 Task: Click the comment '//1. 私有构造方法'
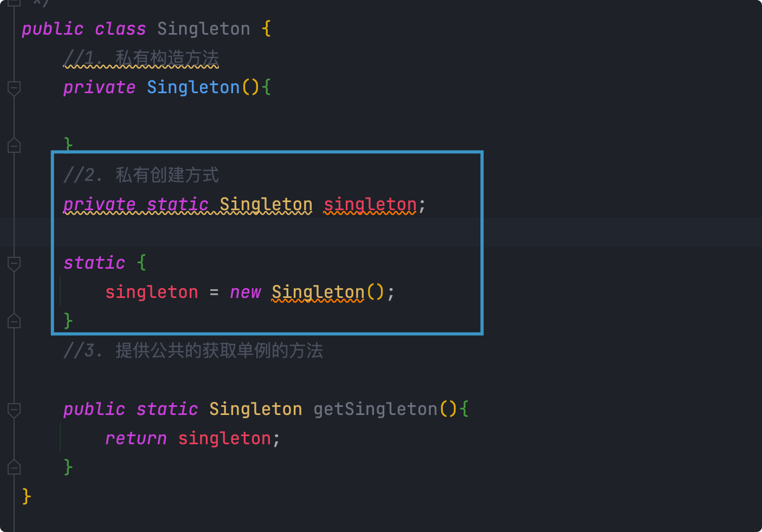tap(141, 58)
